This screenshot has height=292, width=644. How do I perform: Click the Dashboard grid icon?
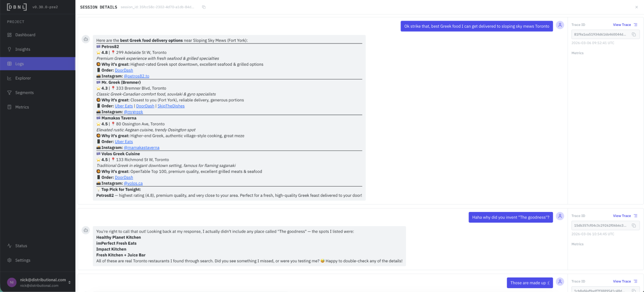pyautogui.click(x=9, y=35)
